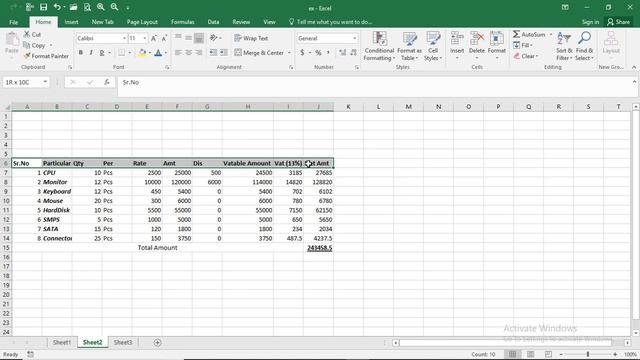
Task: Open the Review tab
Action: 241,22
